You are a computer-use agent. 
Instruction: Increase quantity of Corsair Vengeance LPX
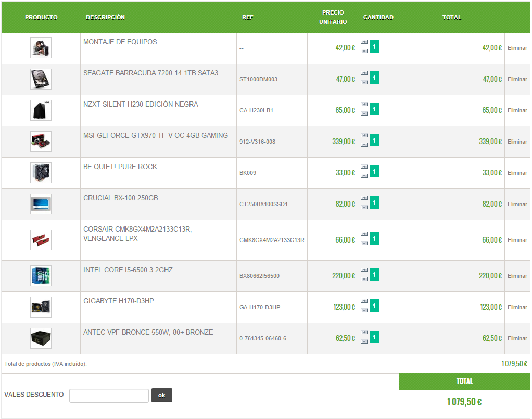(x=364, y=234)
